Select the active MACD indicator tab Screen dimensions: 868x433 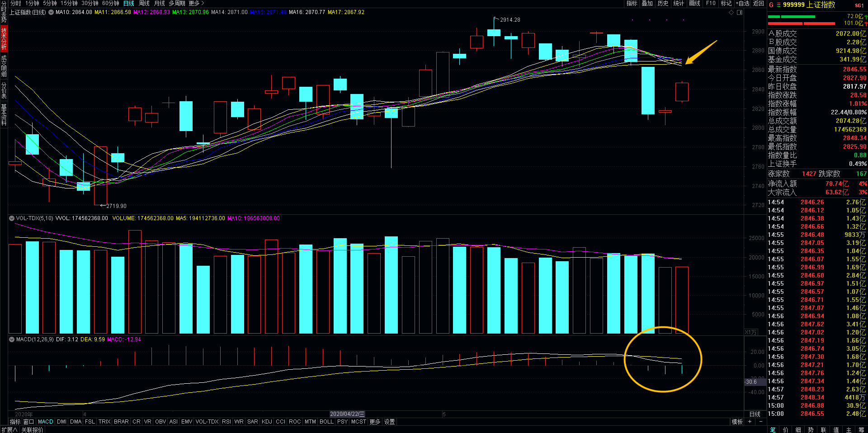46,422
